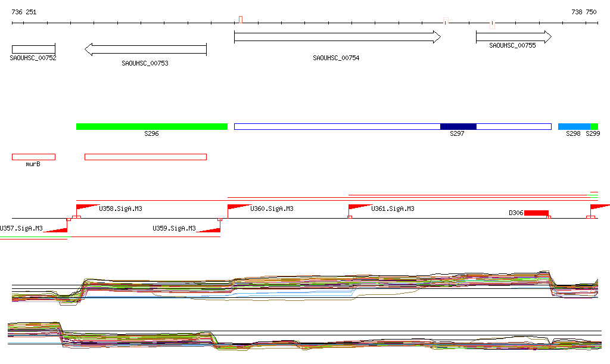Click the SAOUHSC_00755 gene arrow

tap(513, 37)
